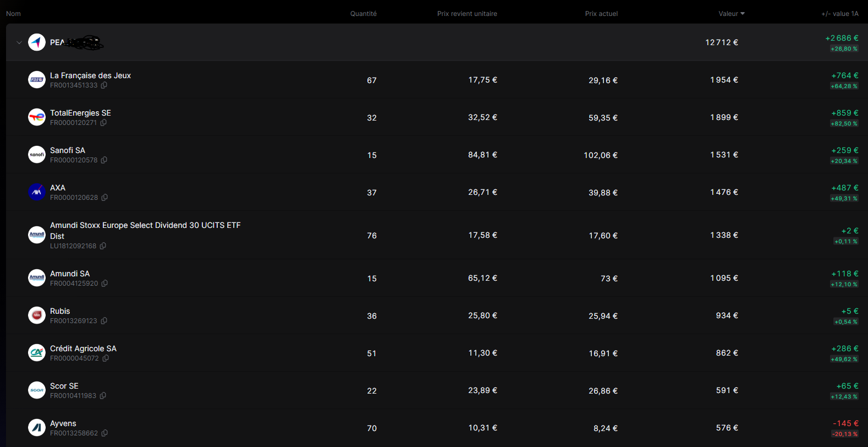
Task: Open Sanofi SA holding
Action: 68,150
